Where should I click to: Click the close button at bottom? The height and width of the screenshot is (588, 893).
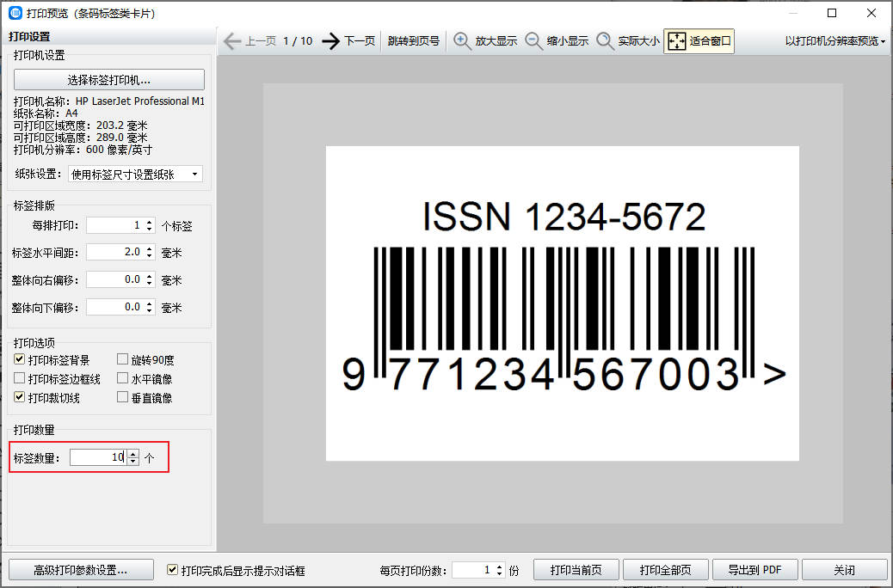(x=844, y=570)
